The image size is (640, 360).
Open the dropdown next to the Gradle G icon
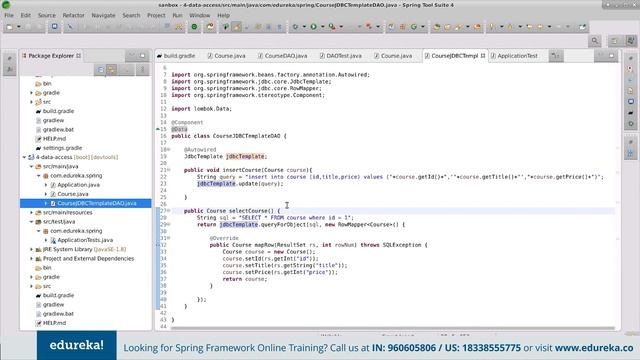click(x=423, y=27)
